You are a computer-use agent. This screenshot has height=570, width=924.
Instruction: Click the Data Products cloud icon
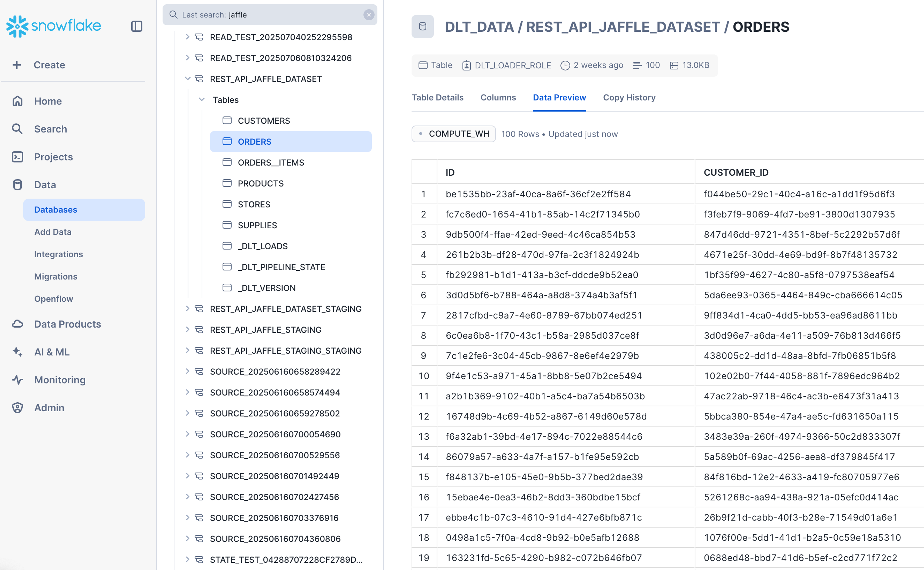tap(17, 324)
